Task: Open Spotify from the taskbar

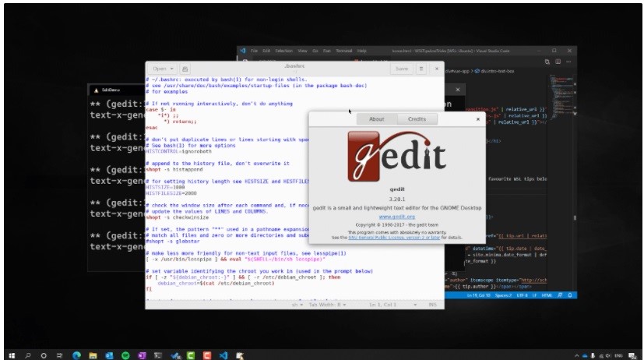Action: pos(125,355)
